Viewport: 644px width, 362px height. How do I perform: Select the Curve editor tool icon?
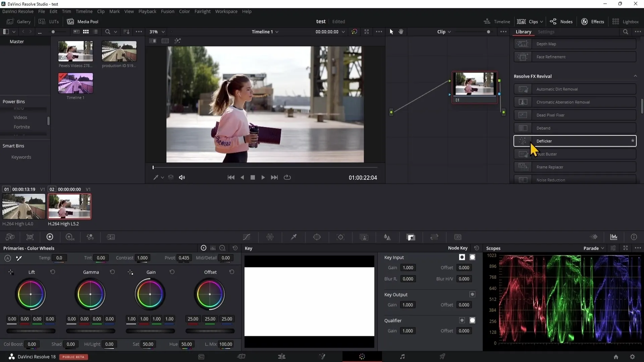point(247,237)
